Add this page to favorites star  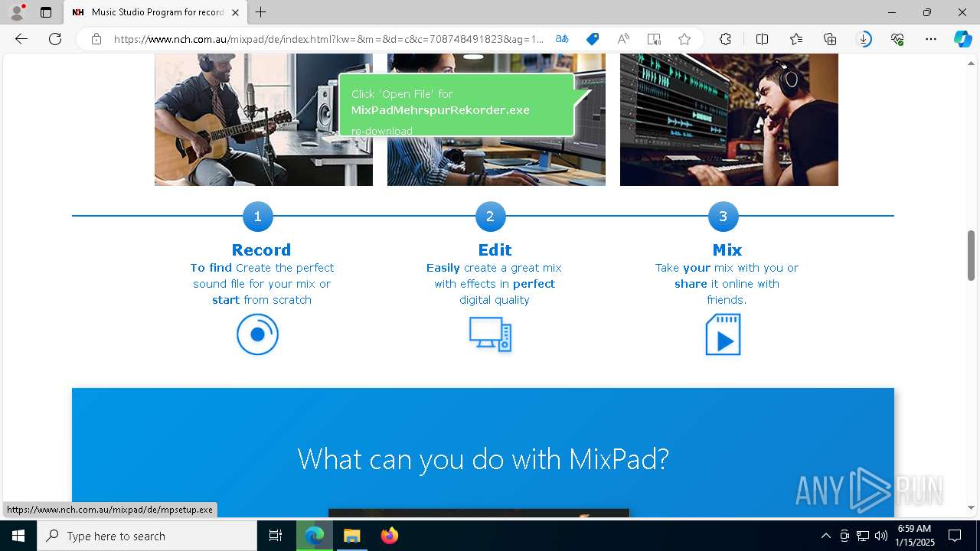coord(684,39)
